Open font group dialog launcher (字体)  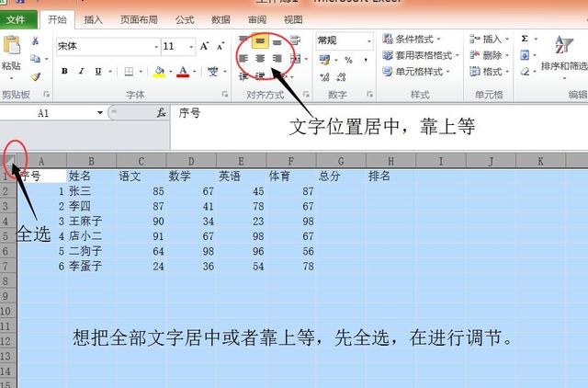click(225, 94)
